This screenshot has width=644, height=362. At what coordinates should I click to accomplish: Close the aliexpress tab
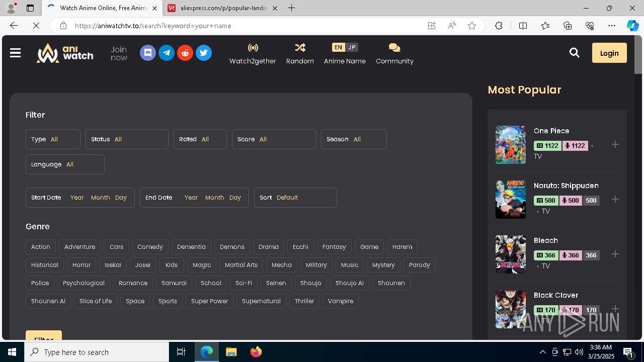pos(275,8)
